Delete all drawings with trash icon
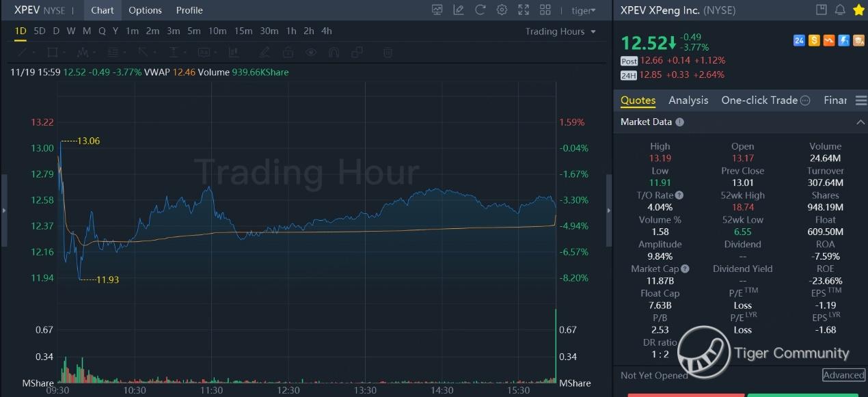Screen dimensions: 868x397 coord(388,52)
